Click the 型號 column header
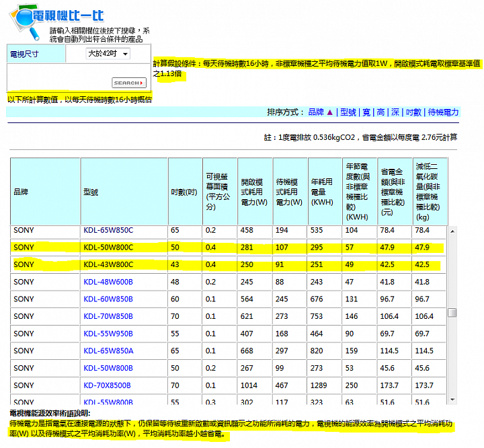Screen dimensions: 484x448 tap(124, 192)
